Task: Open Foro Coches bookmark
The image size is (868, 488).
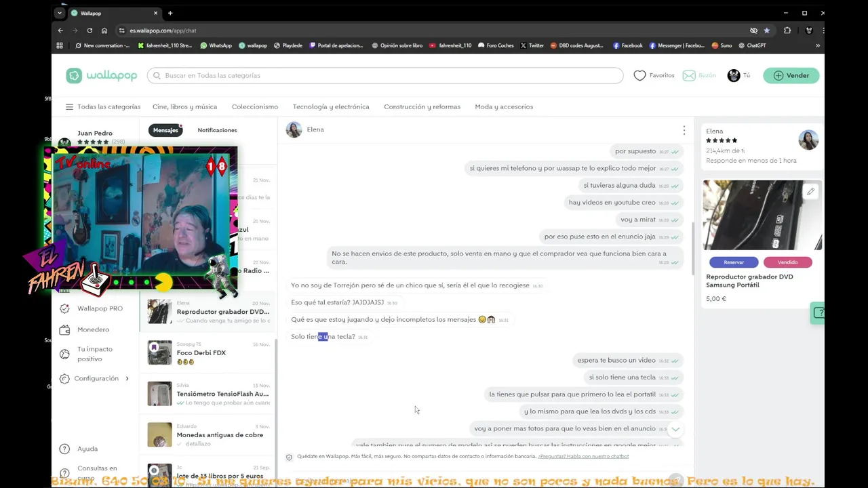Action: click(x=496, y=45)
